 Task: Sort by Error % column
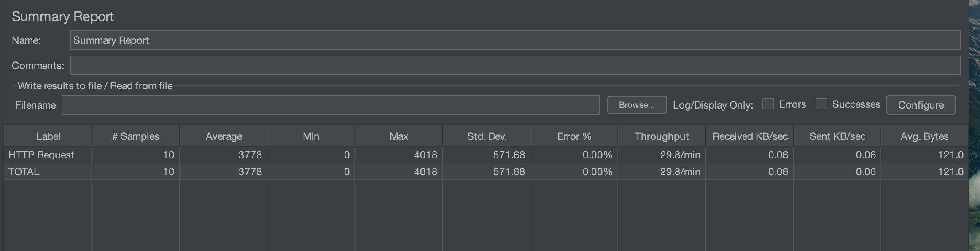tap(574, 136)
